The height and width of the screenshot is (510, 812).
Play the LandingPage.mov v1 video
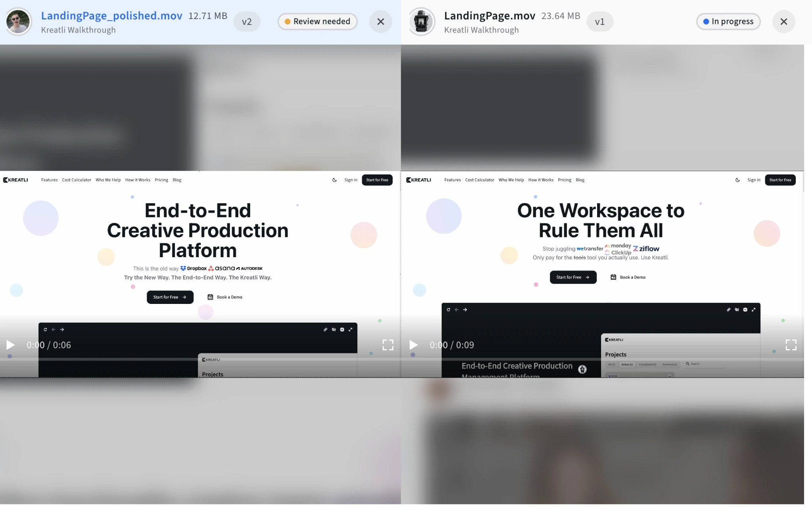click(413, 345)
